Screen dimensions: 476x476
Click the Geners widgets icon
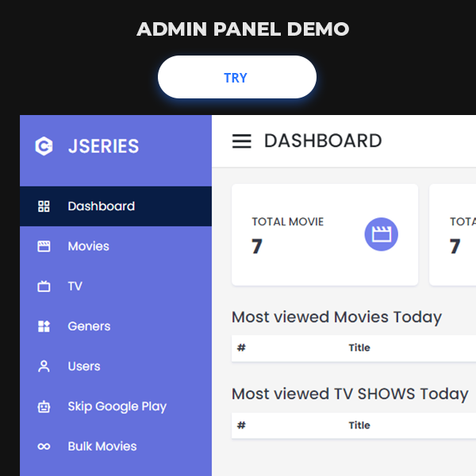(44, 326)
